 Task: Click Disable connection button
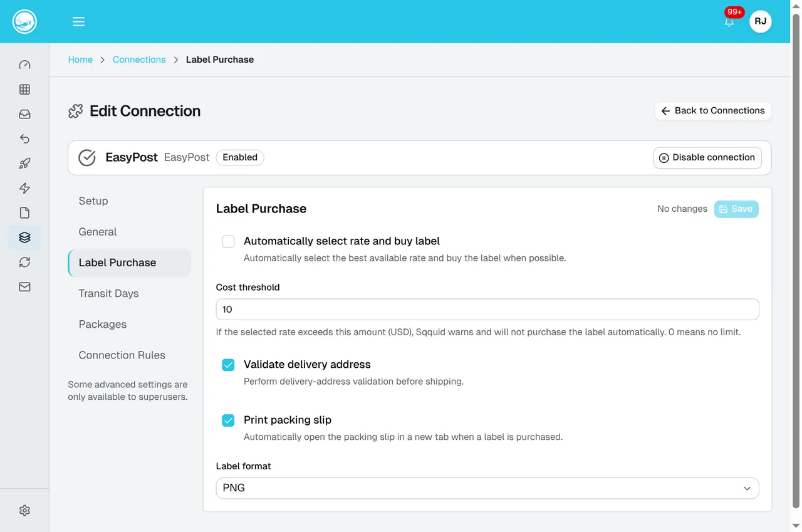click(707, 157)
